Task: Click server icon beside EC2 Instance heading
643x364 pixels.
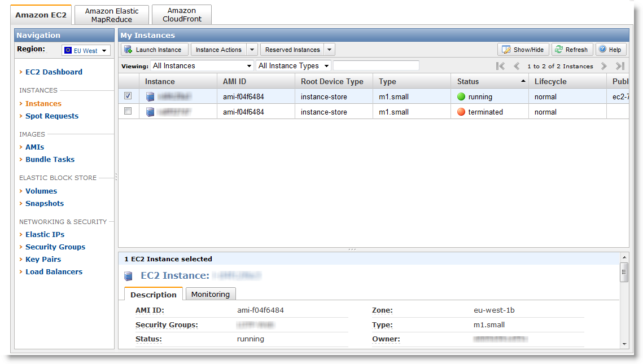Action: pyautogui.click(x=128, y=277)
